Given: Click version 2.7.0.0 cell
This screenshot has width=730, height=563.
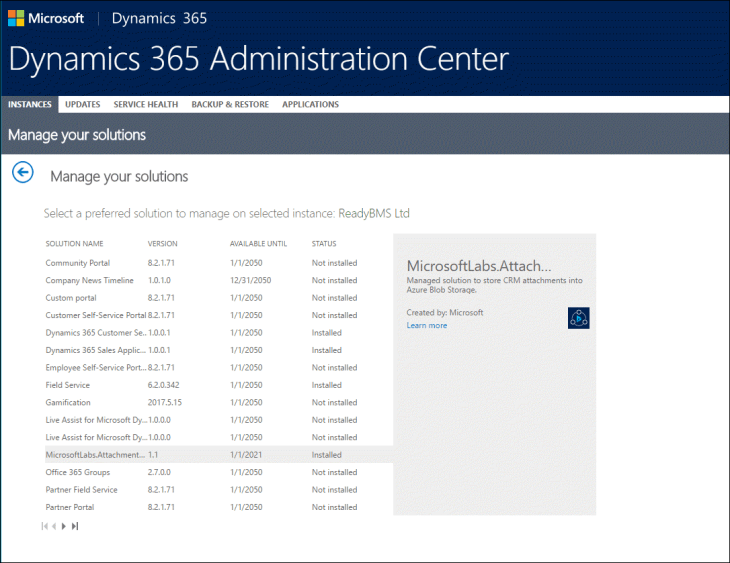Looking at the screenshot, I should (x=159, y=472).
